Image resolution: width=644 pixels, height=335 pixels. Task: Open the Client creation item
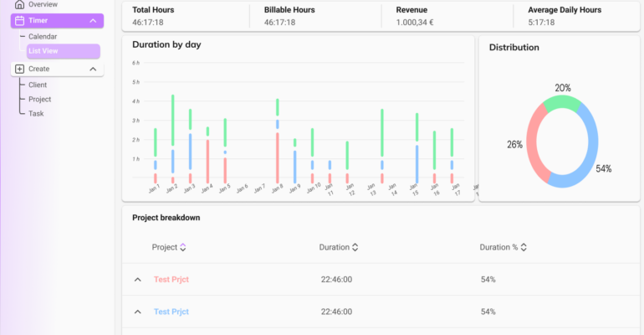(x=38, y=85)
